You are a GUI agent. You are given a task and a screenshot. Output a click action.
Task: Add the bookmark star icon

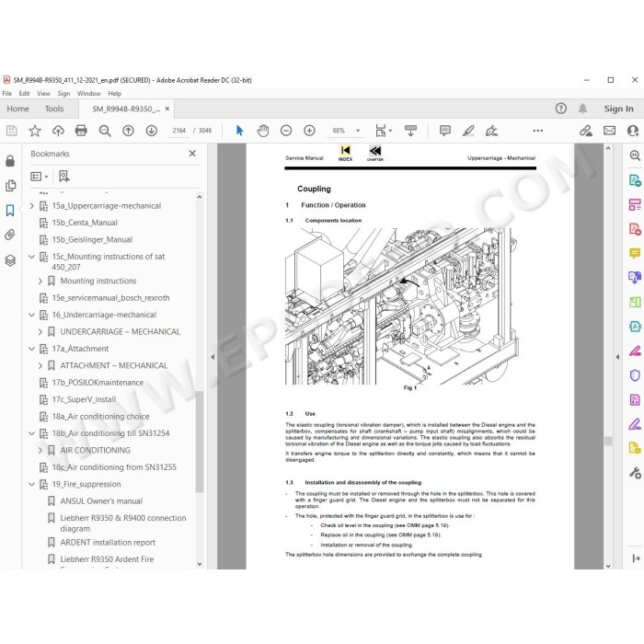click(35, 131)
